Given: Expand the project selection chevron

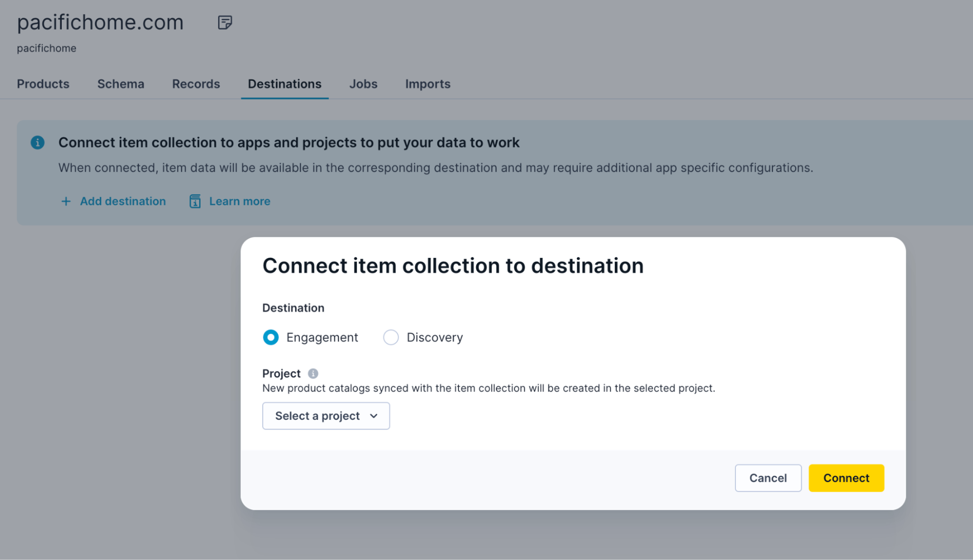Looking at the screenshot, I should coord(374,416).
